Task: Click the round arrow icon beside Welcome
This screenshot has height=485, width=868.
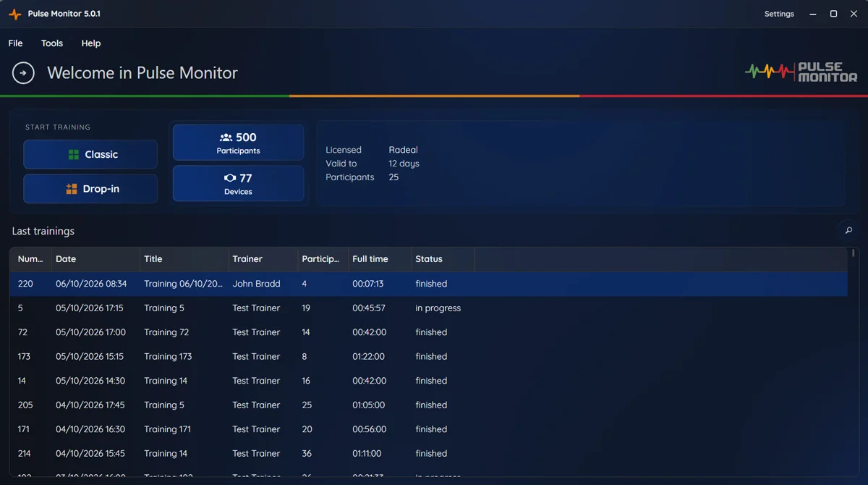Action: tap(23, 73)
